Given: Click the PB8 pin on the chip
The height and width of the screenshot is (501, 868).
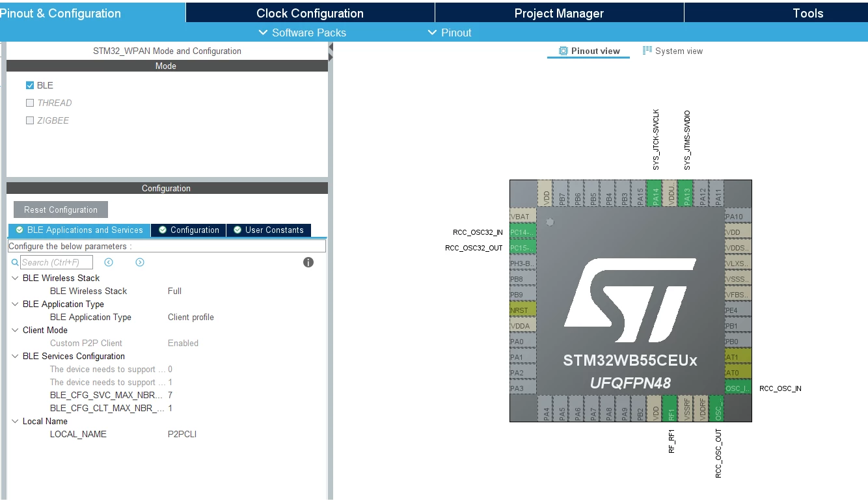Looking at the screenshot, I should click(x=523, y=279).
